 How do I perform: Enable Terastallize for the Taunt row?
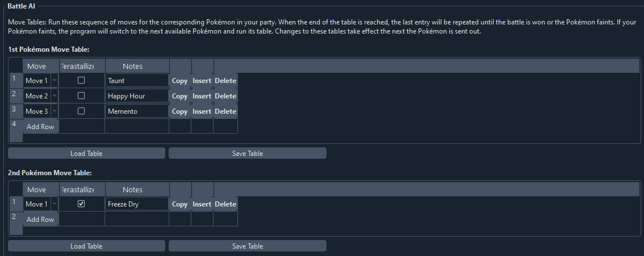81,81
